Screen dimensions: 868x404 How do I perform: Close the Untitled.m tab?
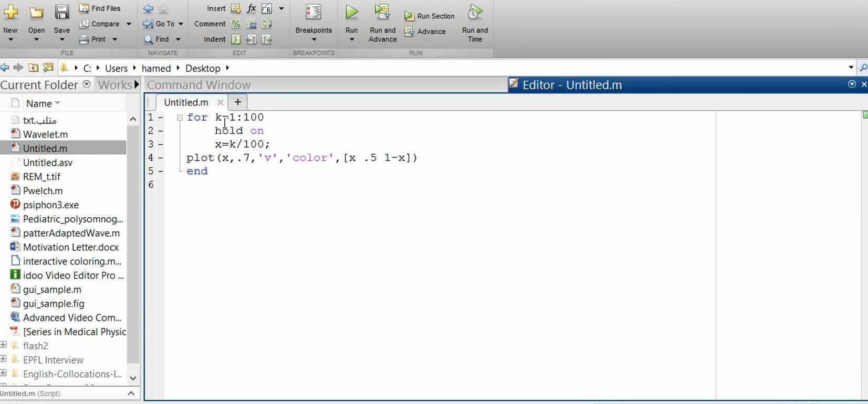pyautogui.click(x=221, y=102)
